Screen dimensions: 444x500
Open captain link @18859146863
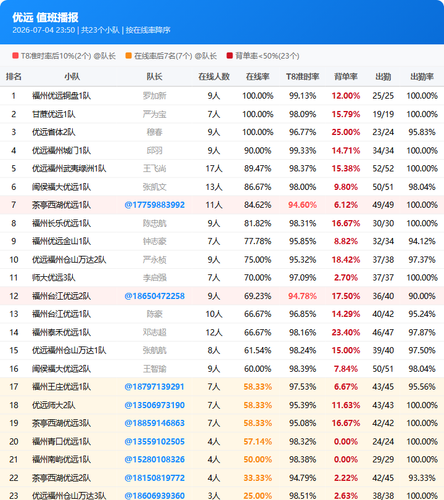coord(154,423)
